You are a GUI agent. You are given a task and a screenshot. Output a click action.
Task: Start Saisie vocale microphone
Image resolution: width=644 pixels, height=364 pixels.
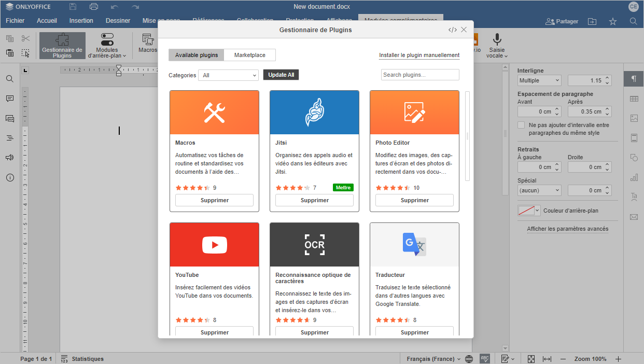click(x=497, y=46)
